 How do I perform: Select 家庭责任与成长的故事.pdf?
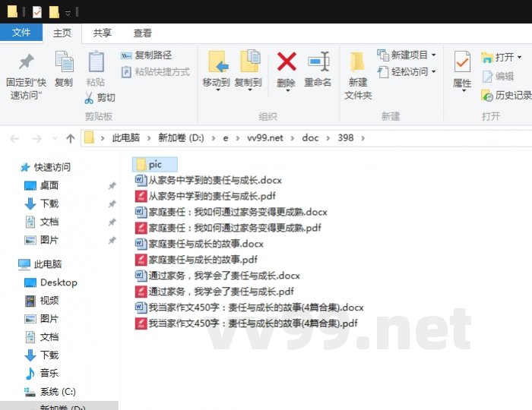[196, 260]
